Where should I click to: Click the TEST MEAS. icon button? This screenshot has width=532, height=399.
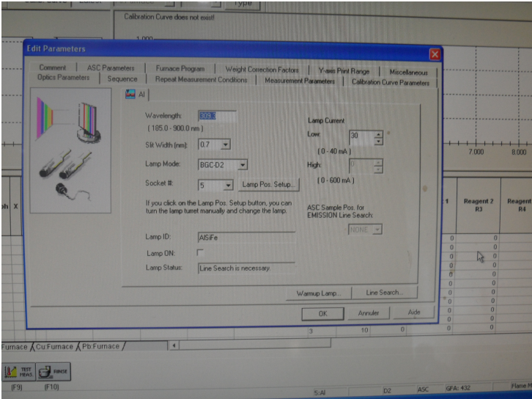coord(19,372)
